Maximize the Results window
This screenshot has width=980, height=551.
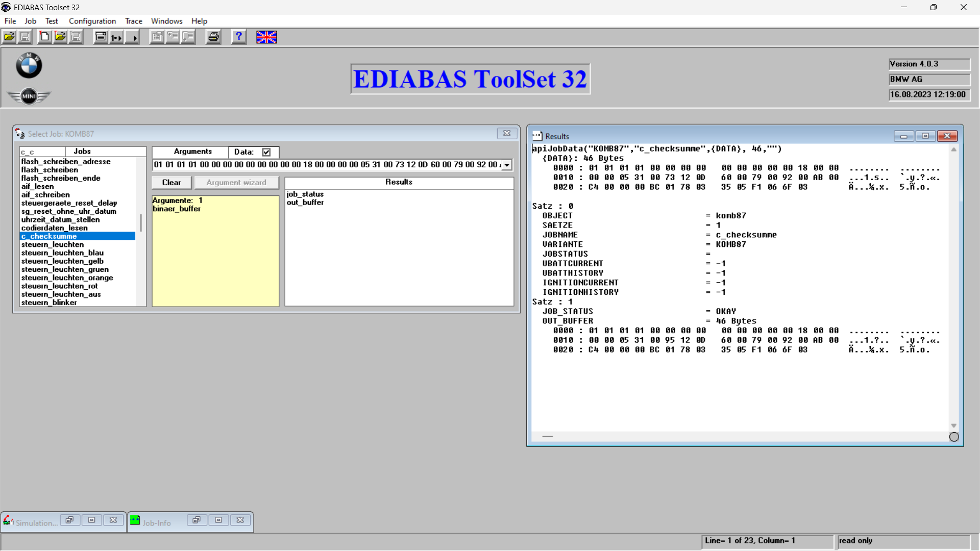(925, 136)
